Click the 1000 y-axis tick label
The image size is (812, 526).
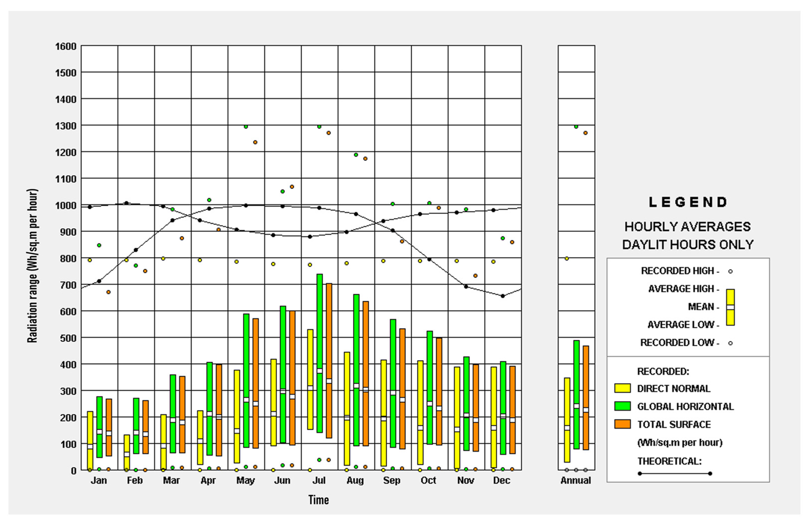(x=66, y=206)
